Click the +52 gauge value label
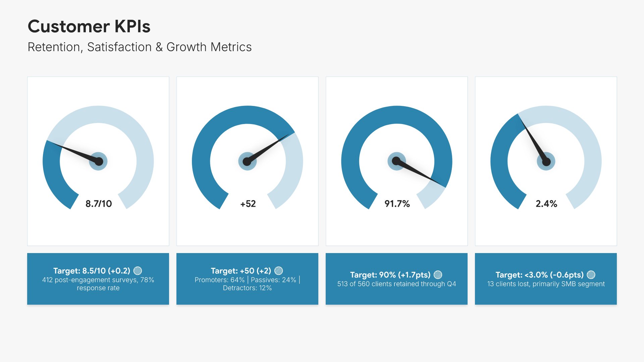 pos(248,203)
